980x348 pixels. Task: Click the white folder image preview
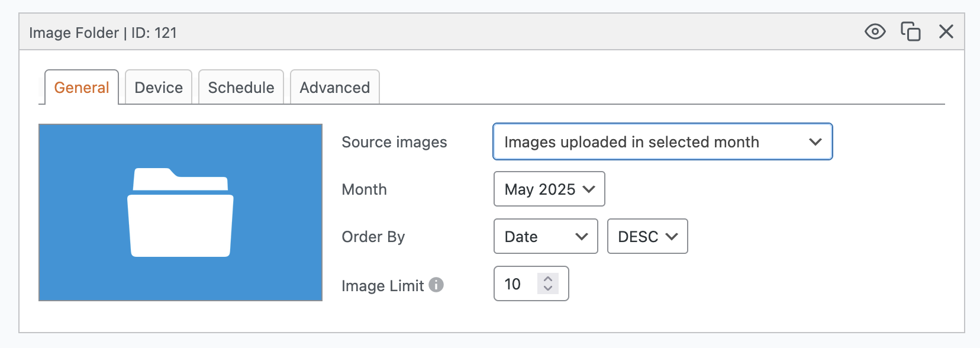(180, 212)
